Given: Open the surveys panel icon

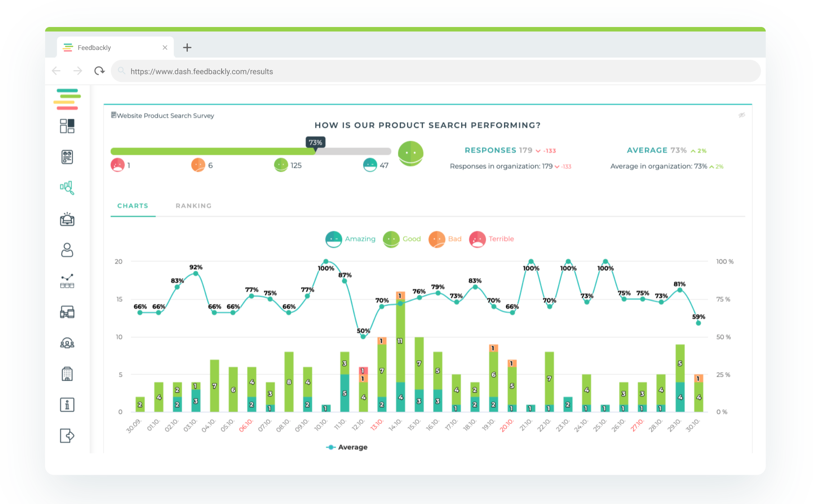Looking at the screenshot, I should click(x=67, y=157).
